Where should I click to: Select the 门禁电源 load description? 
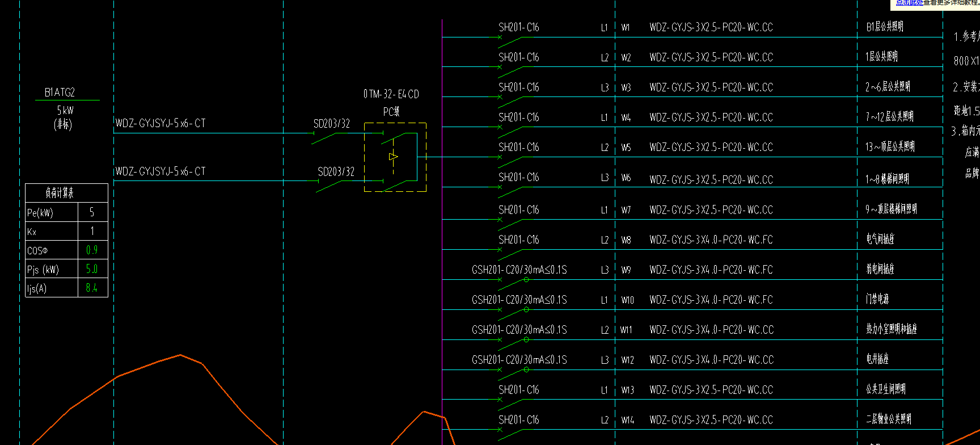tap(877, 299)
